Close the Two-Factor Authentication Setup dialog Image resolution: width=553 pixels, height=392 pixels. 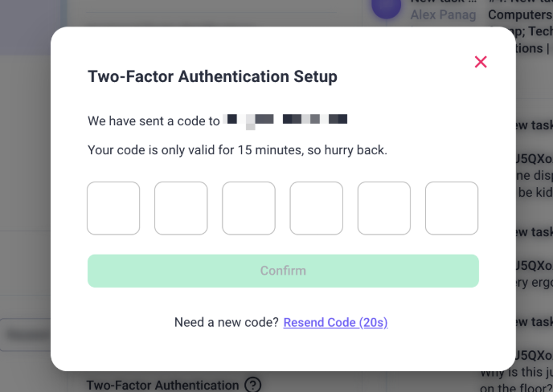tap(481, 62)
